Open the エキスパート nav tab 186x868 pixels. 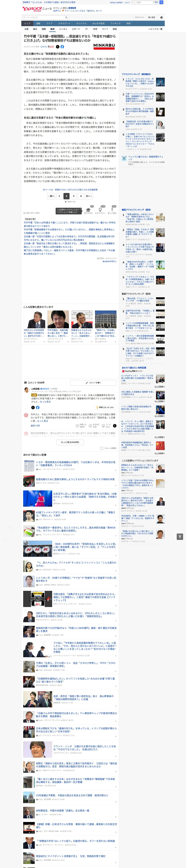pos(64,24)
